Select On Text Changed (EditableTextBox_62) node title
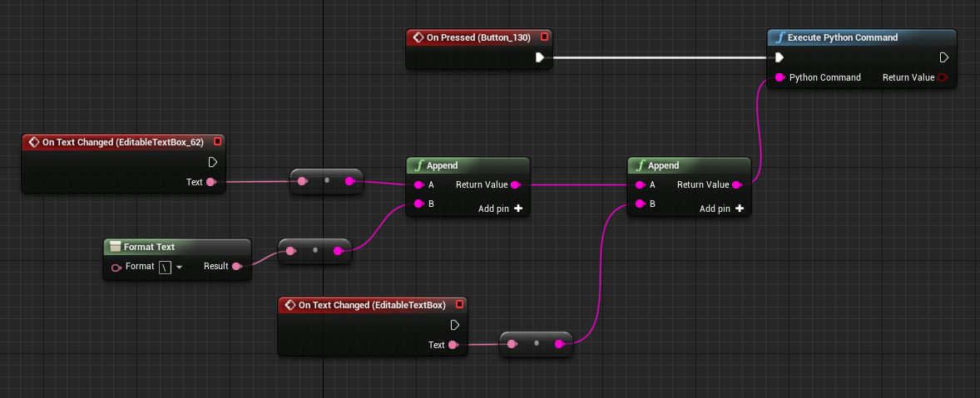This screenshot has width=980, height=398. pos(122,142)
